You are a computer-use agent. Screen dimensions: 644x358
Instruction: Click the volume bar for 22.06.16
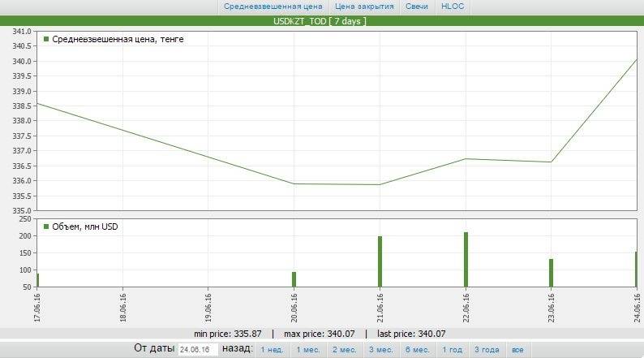(466, 260)
